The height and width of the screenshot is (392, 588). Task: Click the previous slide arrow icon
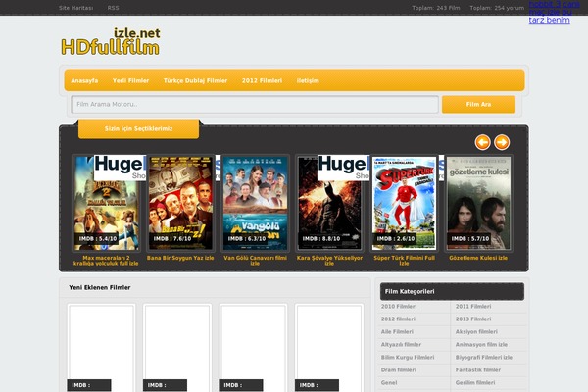coord(482,142)
